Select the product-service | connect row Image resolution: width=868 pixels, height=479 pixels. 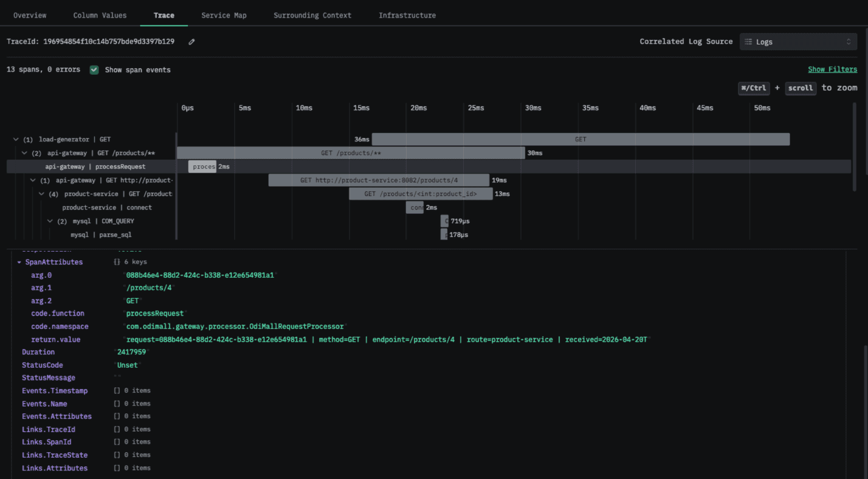[107, 208]
